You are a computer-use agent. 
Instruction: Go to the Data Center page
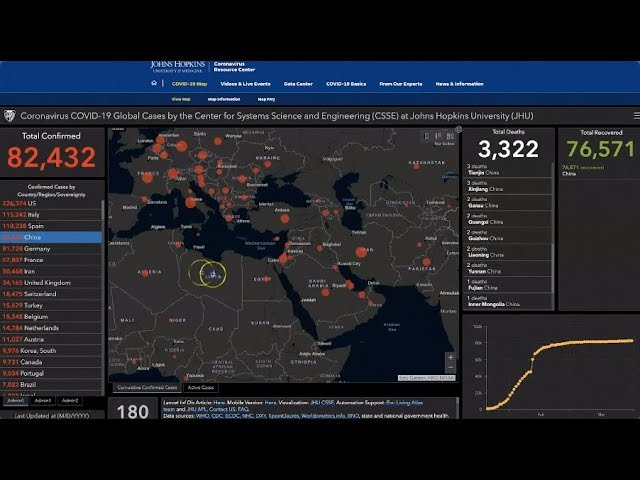click(298, 84)
